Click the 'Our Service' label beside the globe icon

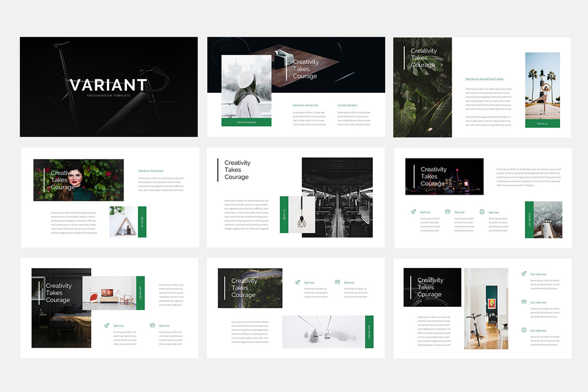[x=538, y=331]
